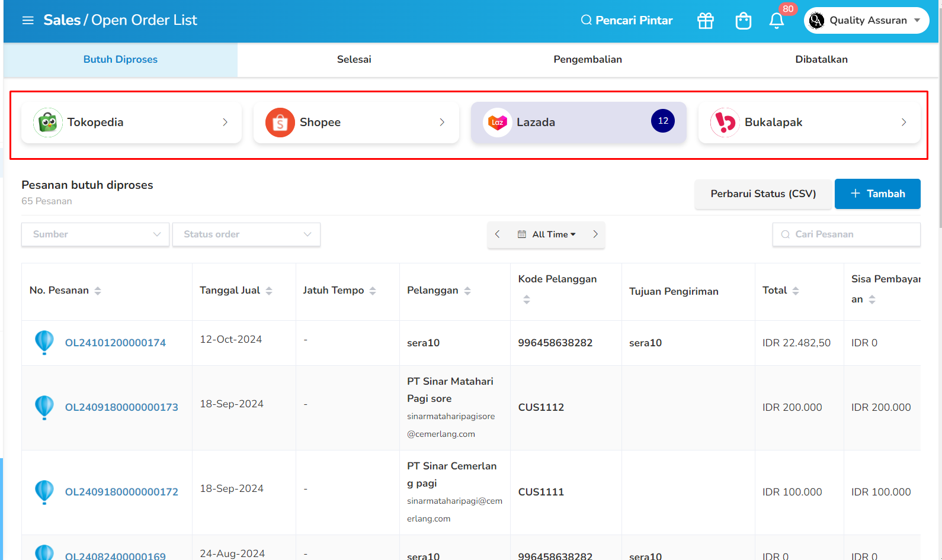Go to next date range arrow

[595, 234]
